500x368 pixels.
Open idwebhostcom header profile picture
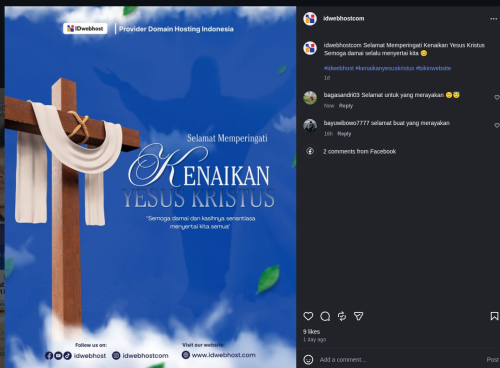click(310, 19)
